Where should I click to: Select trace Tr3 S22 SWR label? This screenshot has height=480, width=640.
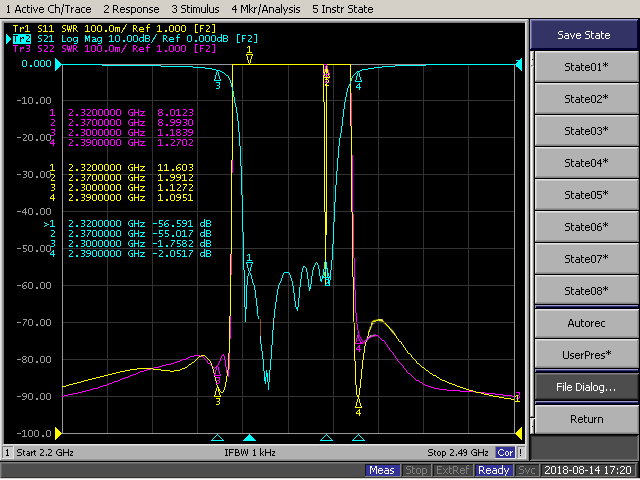click(114, 49)
